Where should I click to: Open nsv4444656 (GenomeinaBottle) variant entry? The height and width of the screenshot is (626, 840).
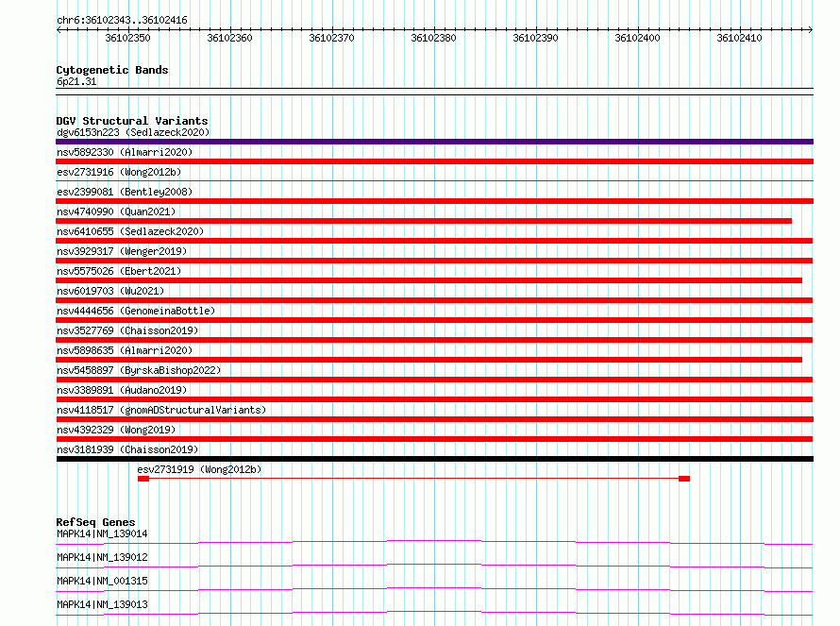tap(136, 311)
